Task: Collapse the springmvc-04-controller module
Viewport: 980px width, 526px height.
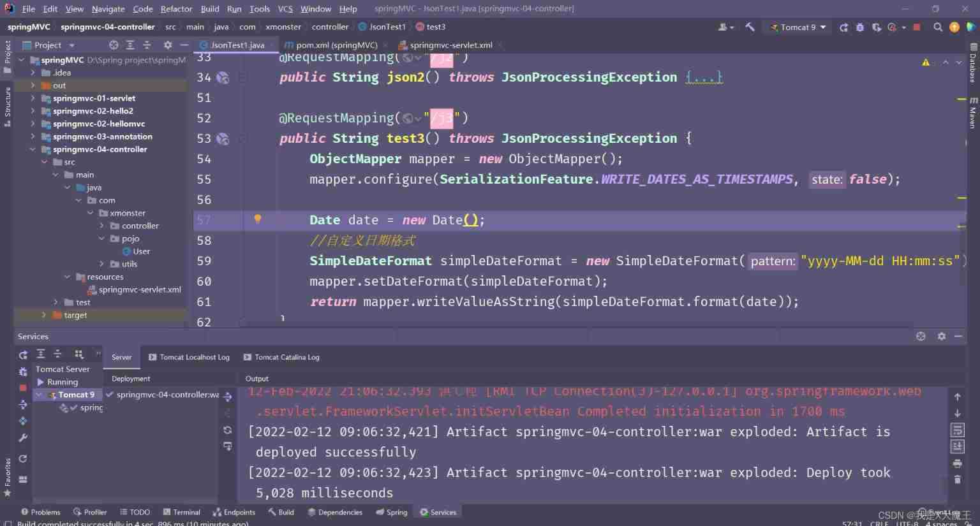Action: [x=33, y=149]
